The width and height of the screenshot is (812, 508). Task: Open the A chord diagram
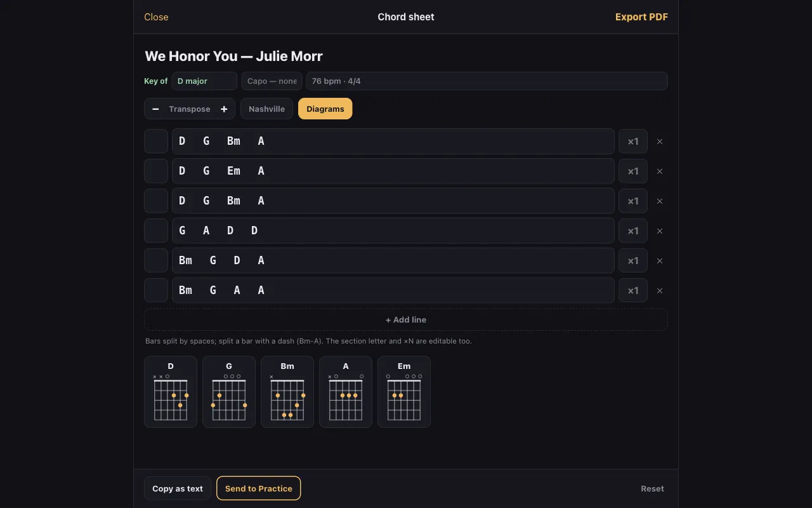(x=346, y=392)
